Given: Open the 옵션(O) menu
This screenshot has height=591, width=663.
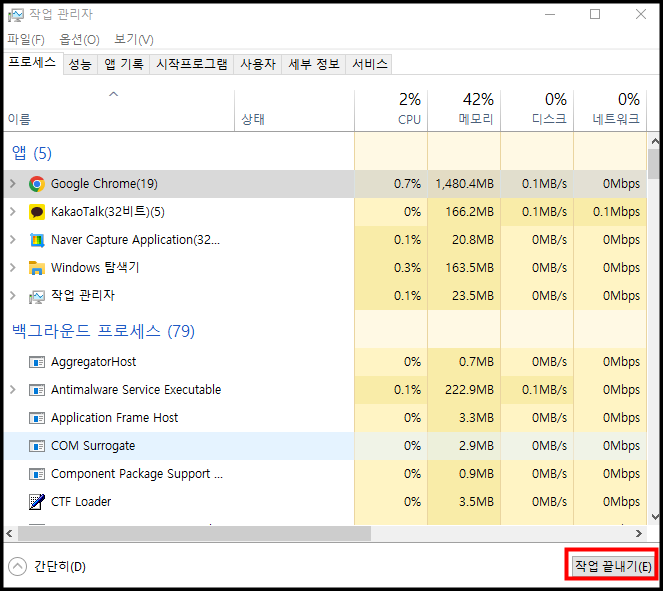Looking at the screenshot, I should [79, 40].
